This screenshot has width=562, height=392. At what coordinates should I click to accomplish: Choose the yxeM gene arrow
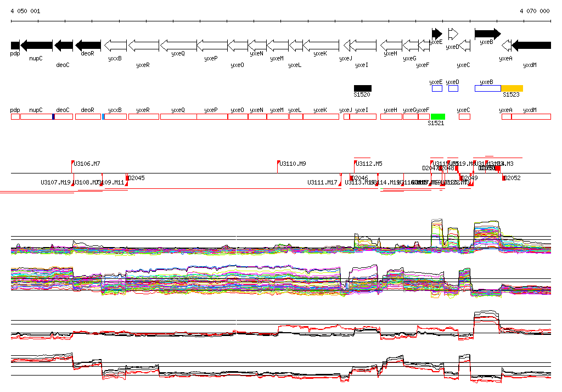point(278,46)
